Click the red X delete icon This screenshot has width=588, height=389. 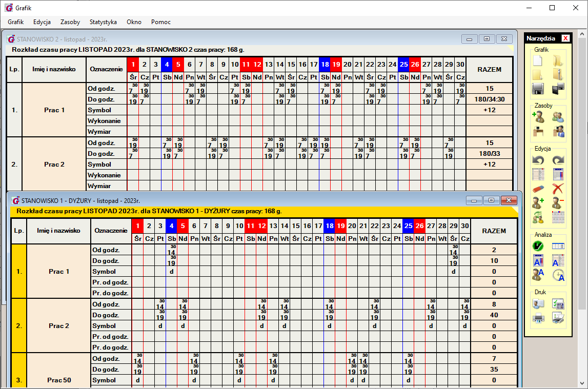coord(558,189)
